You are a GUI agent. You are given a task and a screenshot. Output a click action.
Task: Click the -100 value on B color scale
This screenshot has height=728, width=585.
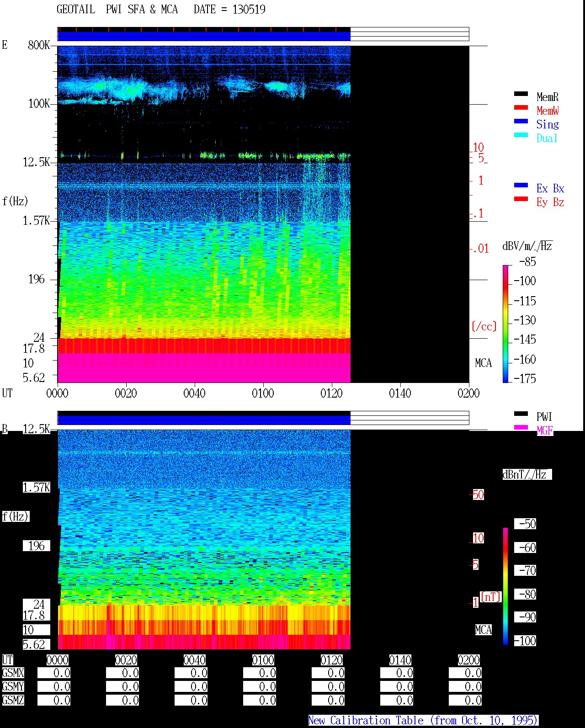coord(525,641)
